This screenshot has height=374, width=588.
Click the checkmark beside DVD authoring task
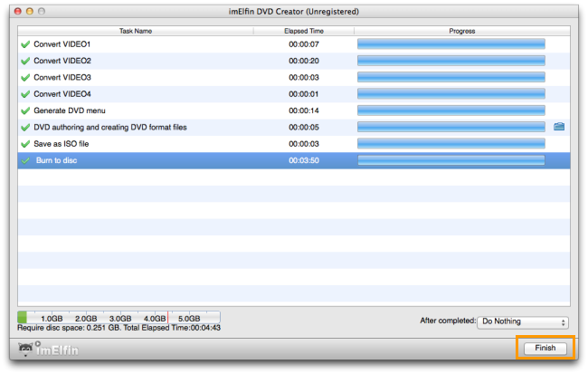pos(25,128)
